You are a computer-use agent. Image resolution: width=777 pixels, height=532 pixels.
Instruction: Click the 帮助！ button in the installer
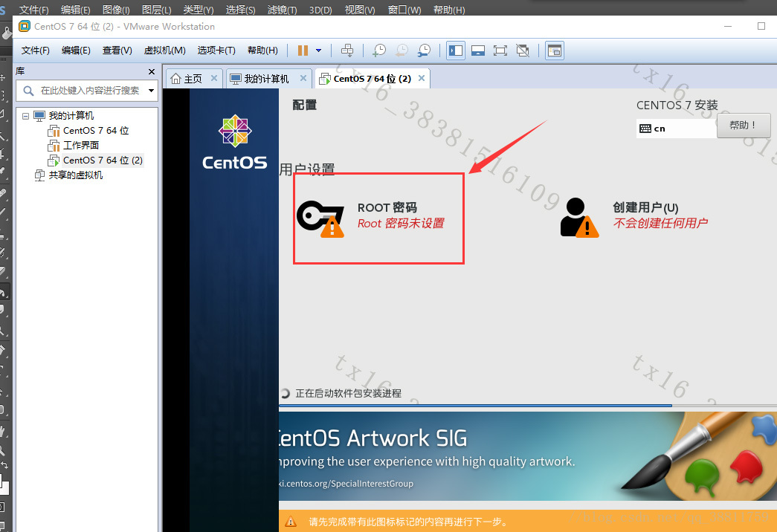point(744,126)
